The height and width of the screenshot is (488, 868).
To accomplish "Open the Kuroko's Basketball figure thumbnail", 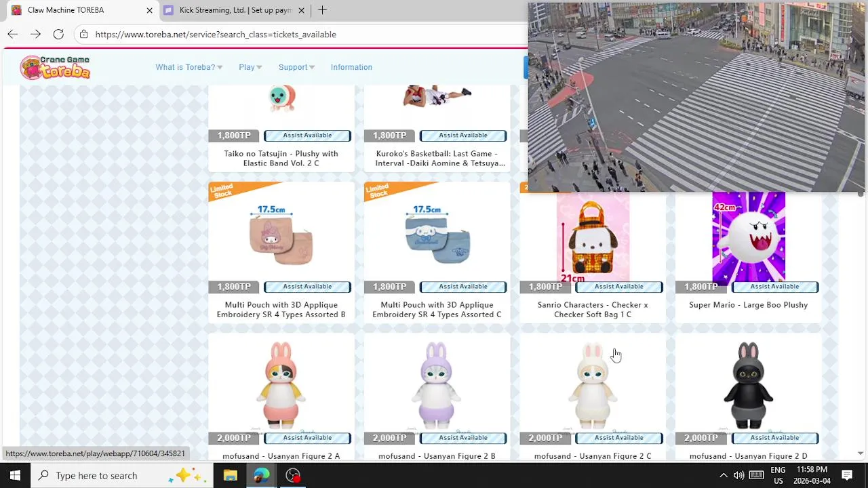I will click(x=437, y=96).
